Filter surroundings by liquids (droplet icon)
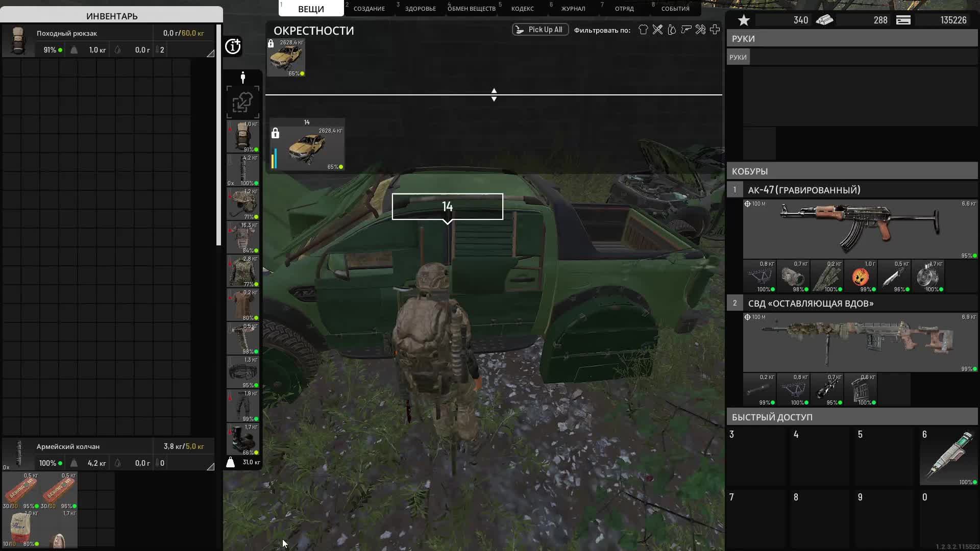The image size is (980, 551). point(672,30)
